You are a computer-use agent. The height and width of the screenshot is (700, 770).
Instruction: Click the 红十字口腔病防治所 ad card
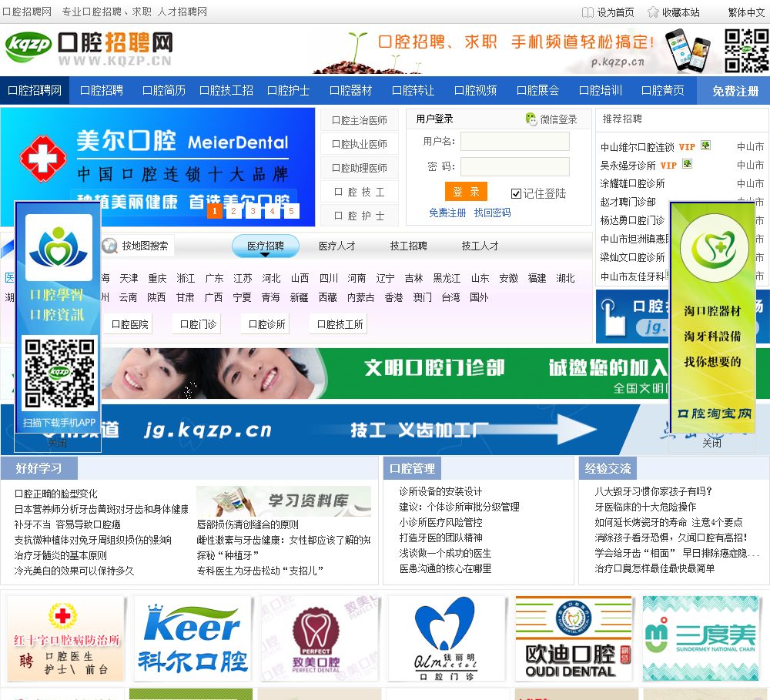coord(65,638)
